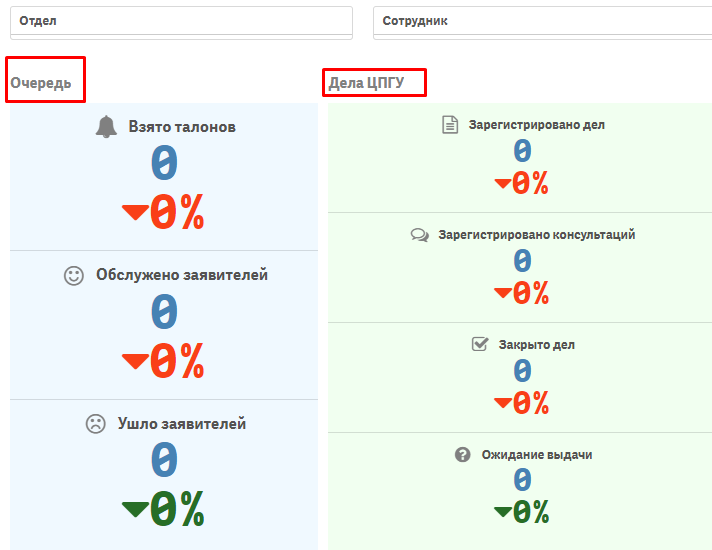
Task: Click the bell icon beside Взято талонов
Action: click(106, 127)
